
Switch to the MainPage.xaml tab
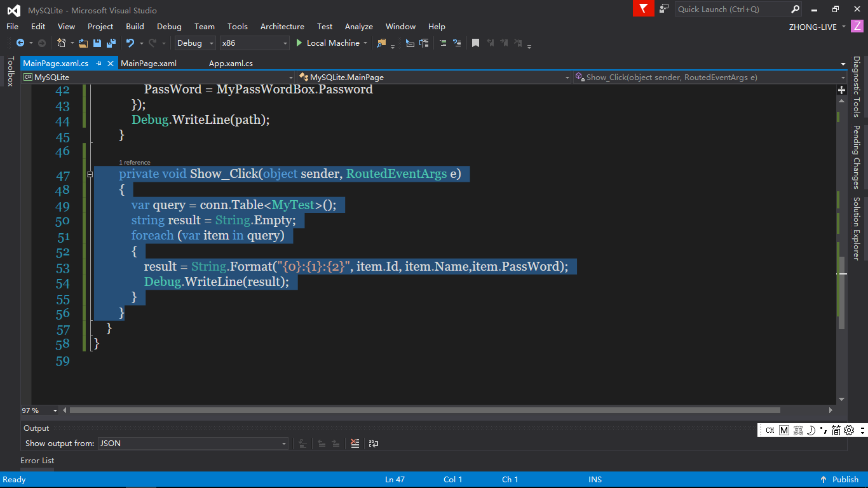click(149, 64)
